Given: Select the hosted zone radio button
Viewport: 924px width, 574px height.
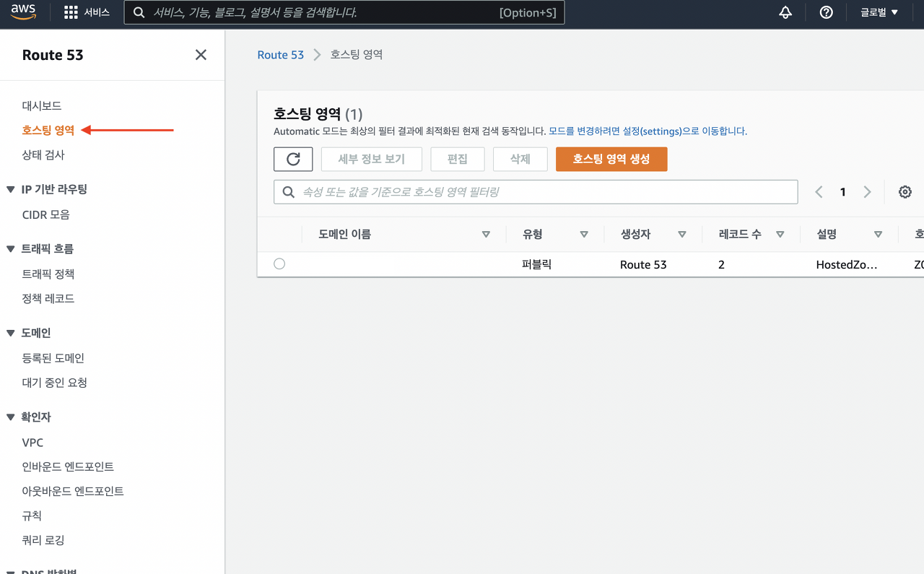Looking at the screenshot, I should [x=279, y=264].
